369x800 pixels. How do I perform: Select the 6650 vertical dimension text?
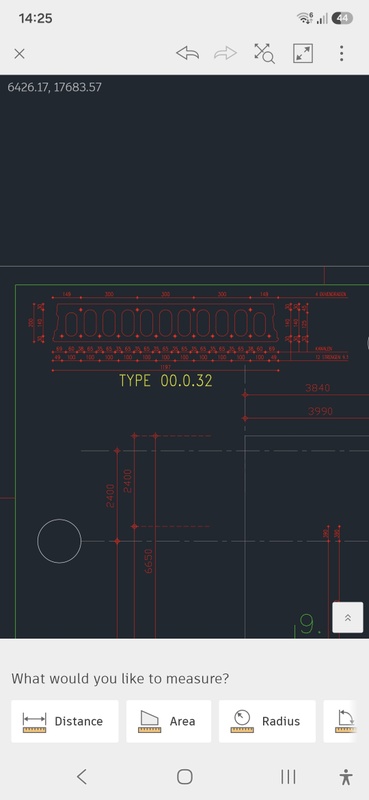149,560
